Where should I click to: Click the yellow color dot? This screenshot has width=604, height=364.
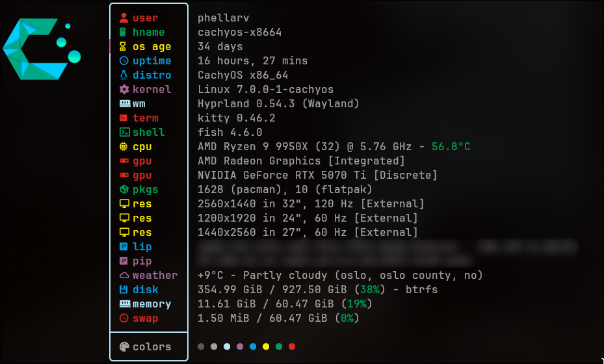(x=266, y=346)
